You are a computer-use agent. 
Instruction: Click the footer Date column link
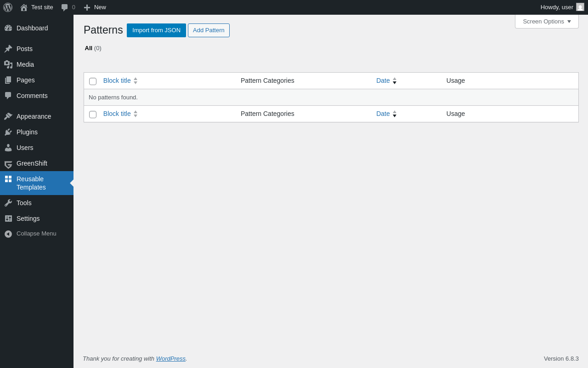(x=383, y=114)
